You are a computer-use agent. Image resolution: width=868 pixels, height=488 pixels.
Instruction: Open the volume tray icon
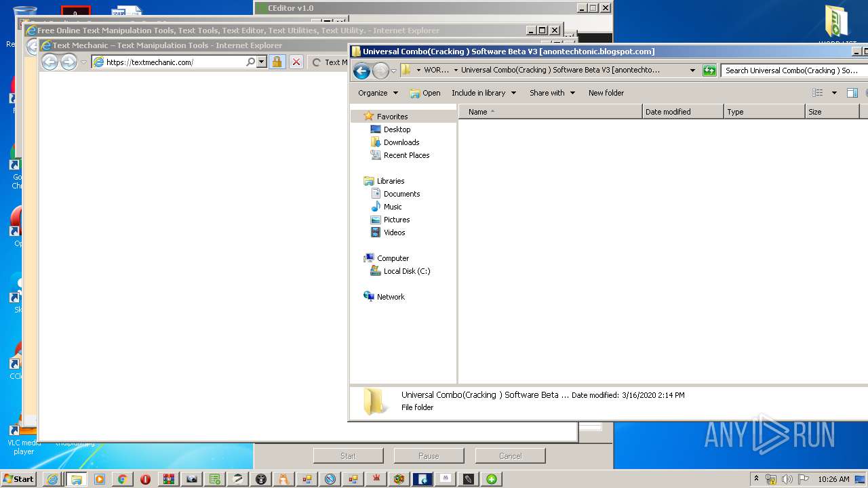click(x=787, y=479)
